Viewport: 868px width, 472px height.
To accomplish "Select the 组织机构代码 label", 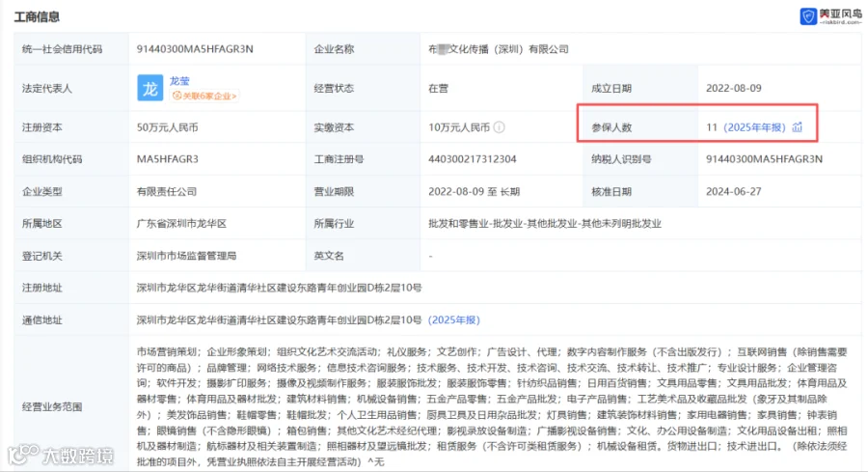I will (52, 159).
